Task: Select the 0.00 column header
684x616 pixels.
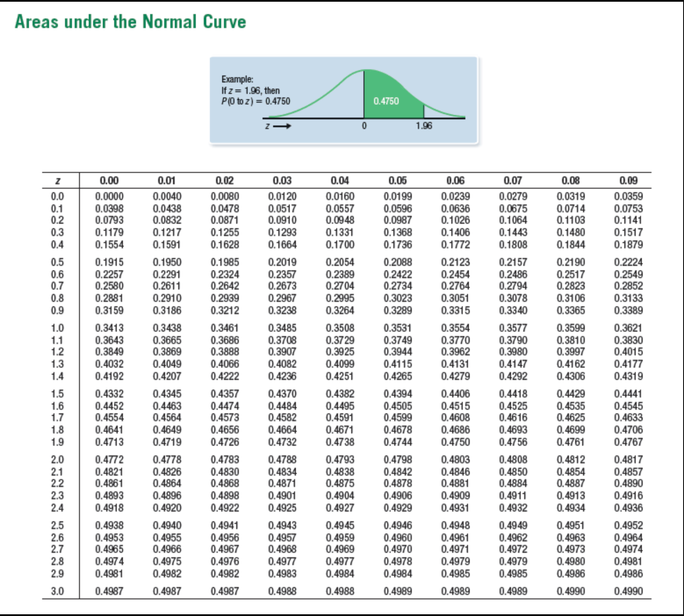Action: (x=109, y=180)
